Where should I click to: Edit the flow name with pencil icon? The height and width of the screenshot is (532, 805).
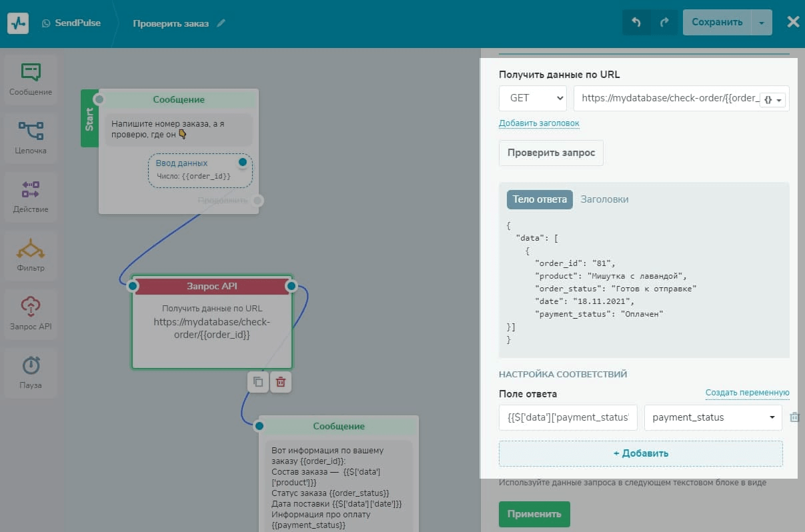(221, 23)
